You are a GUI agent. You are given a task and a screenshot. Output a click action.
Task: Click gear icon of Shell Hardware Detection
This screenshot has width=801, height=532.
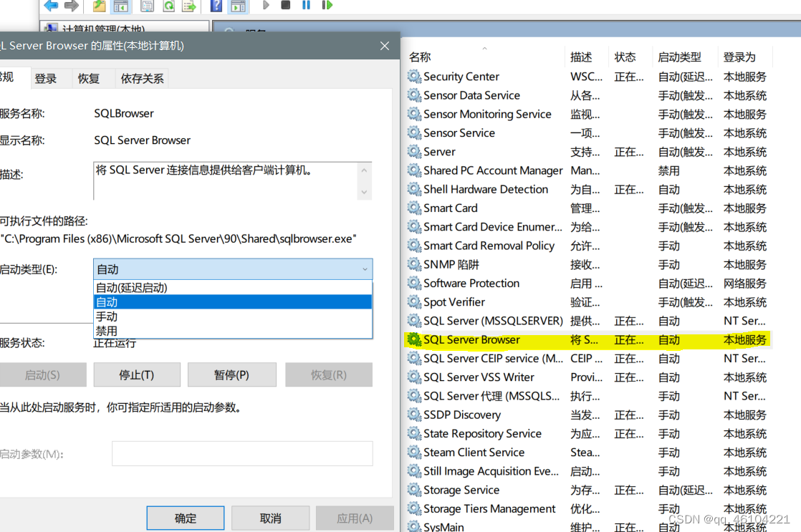pyautogui.click(x=414, y=190)
